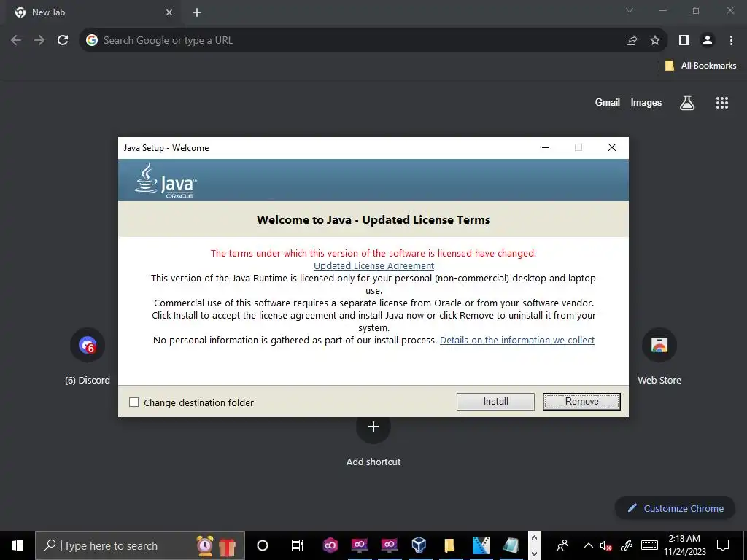747x560 pixels.
Task: Open the All Bookmarks folder
Action: point(700,66)
